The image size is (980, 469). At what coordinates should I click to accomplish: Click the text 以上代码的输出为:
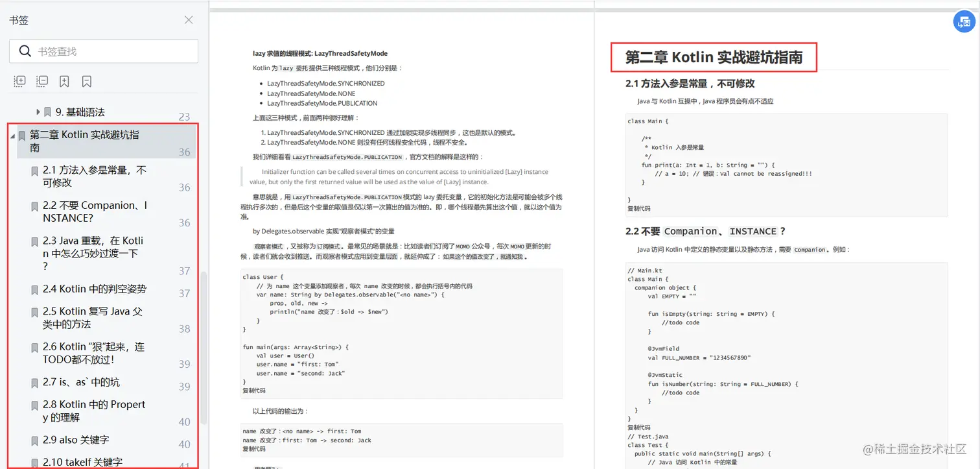point(280,411)
